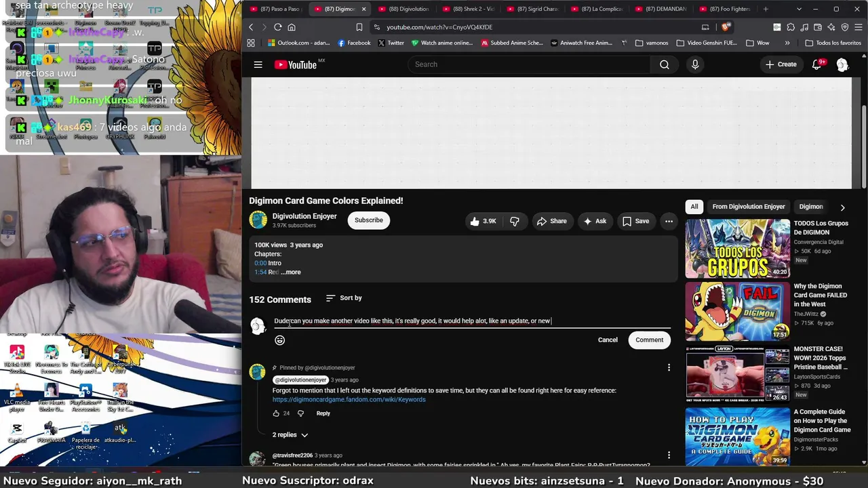
Task: Dislike the Digimon Card Game video
Action: (515, 221)
